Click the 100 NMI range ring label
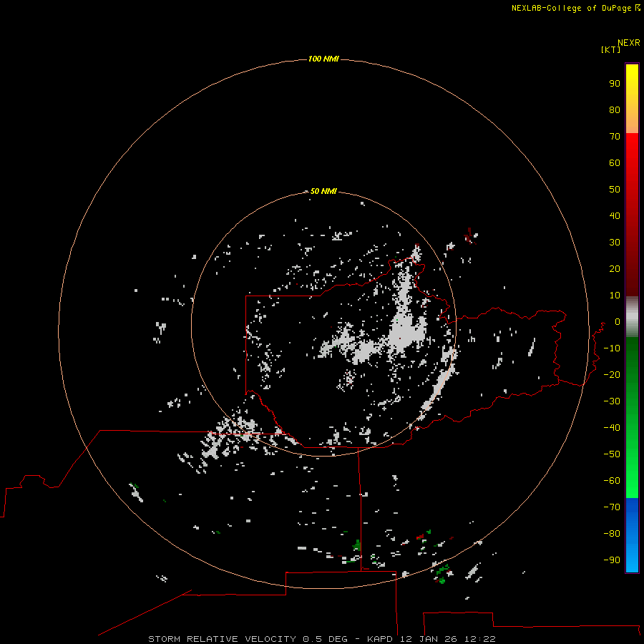This screenshot has height=644, width=644. point(323,59)
